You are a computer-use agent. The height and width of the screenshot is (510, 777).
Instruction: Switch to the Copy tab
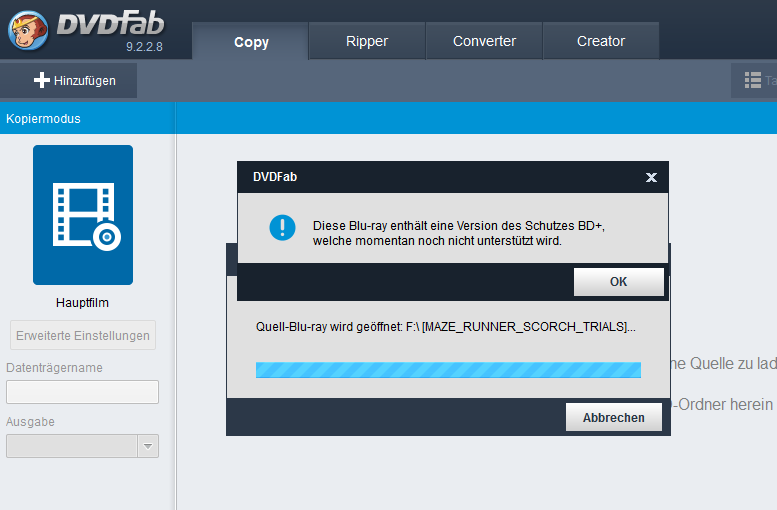coord(251,41)
